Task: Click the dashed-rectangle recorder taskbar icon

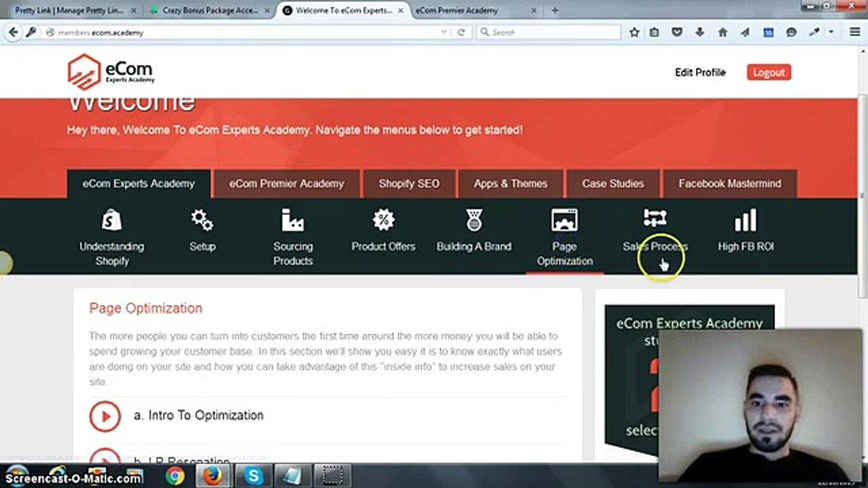Action: pyautogui.click(x=332, y=476)
